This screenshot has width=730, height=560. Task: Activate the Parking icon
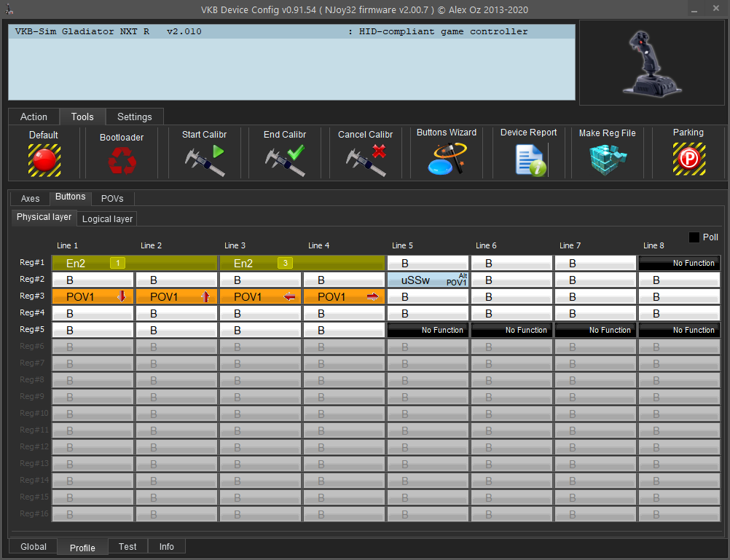689,159
